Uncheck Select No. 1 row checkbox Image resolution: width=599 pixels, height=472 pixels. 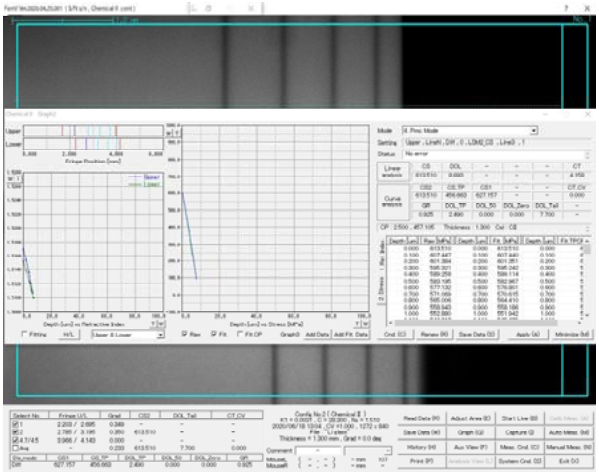coord(15,424)
